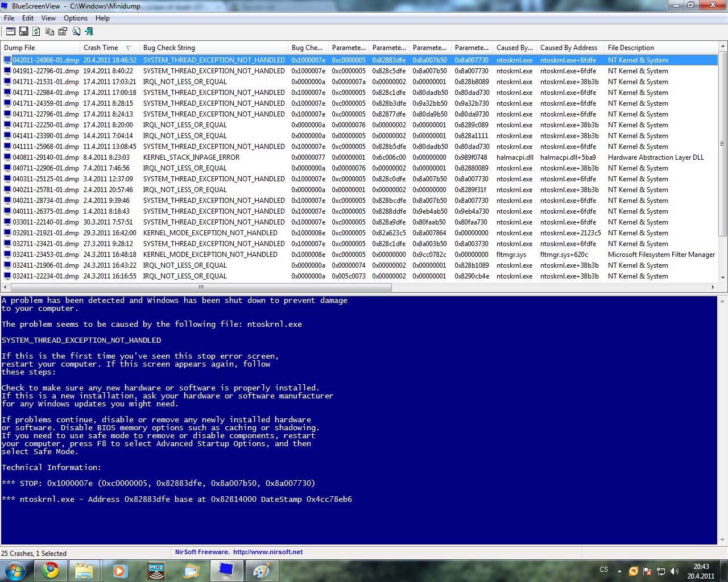Click the crash list horizontal scroll-right arrow

[x=714, y=287]
